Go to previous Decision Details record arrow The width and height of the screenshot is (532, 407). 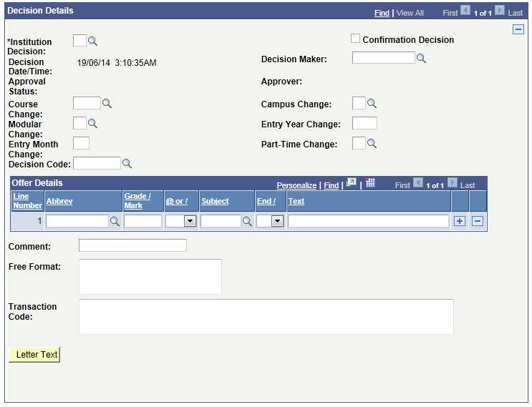click(x=465, y=11)
